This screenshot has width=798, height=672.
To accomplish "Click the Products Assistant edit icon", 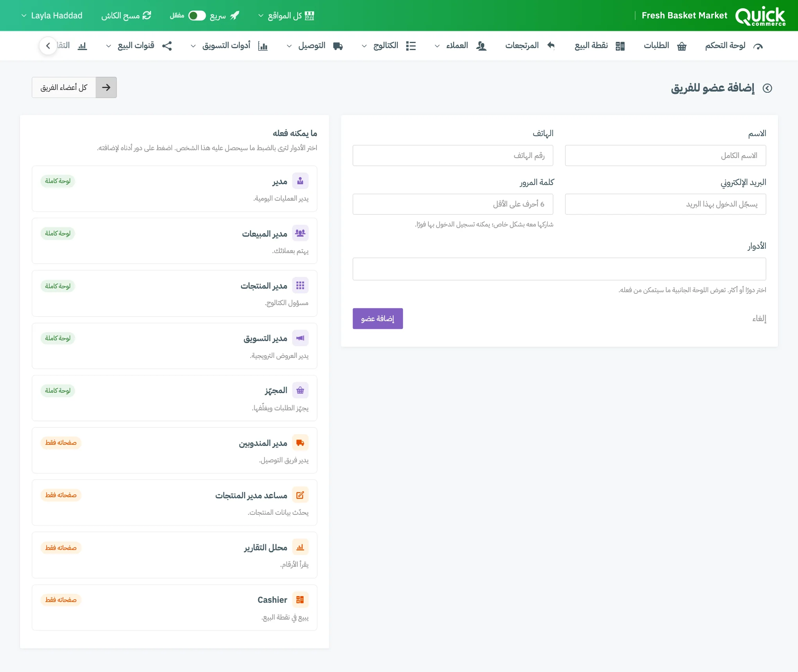I will tap(300, 495).
